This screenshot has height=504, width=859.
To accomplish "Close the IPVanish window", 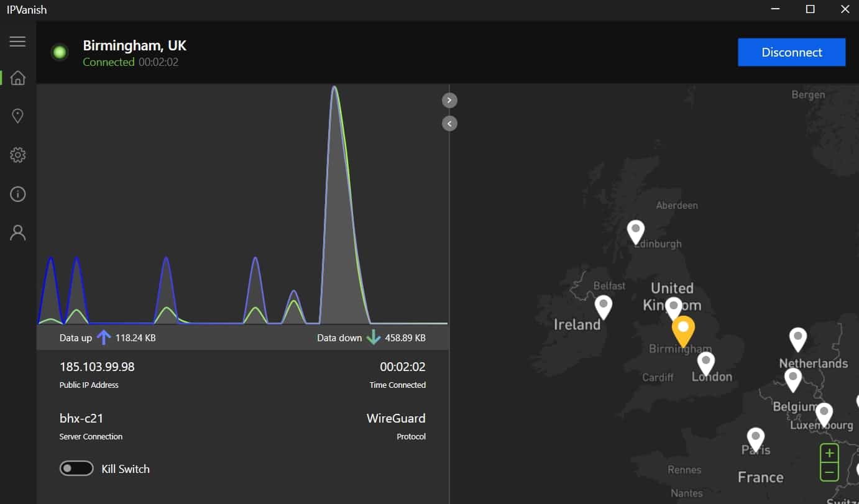I will tap(844, 9).
